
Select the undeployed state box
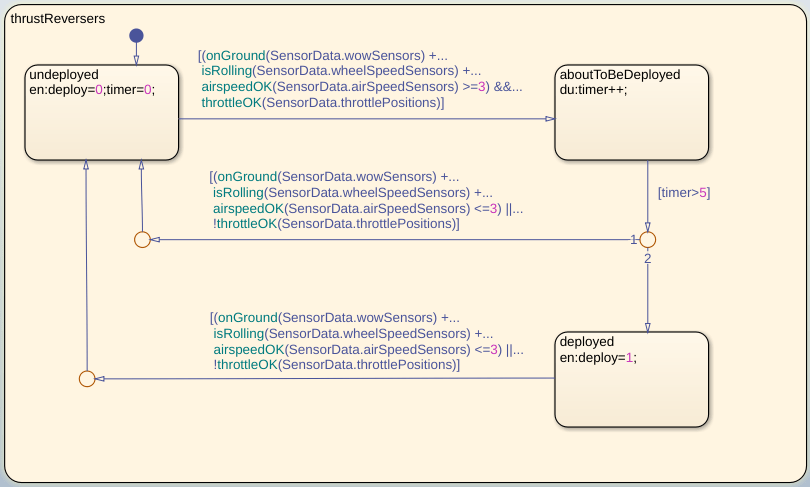102,128
